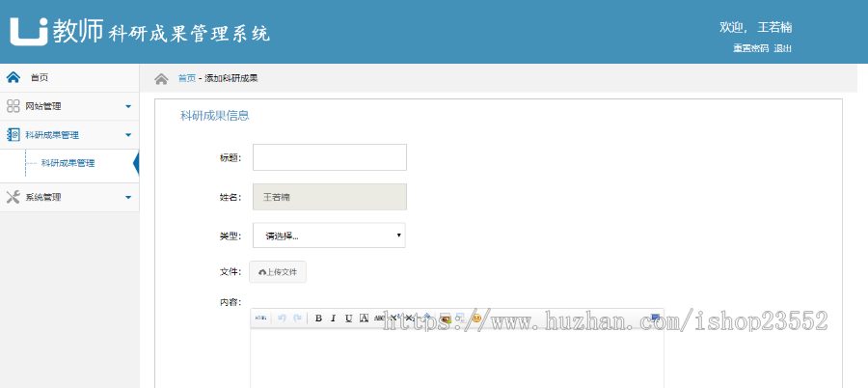Open the 类型 dropdown list
The image size is (868, 388).
click(x=329, y=236)
